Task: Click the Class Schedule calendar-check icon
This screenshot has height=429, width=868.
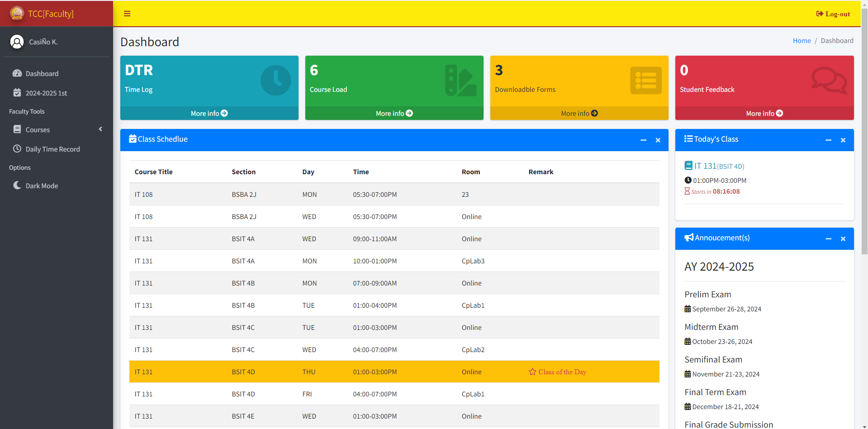Action: (x=133, y=139)
